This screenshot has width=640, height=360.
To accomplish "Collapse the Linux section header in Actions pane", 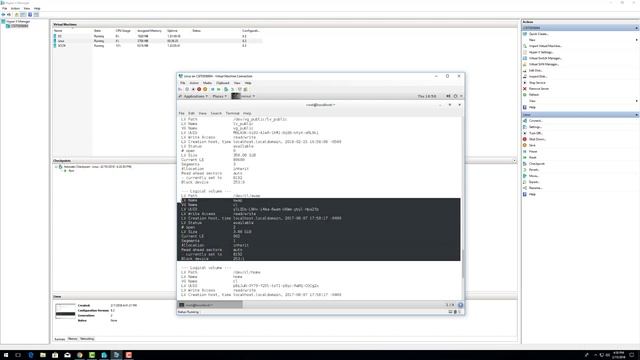I will coord(636,115).
